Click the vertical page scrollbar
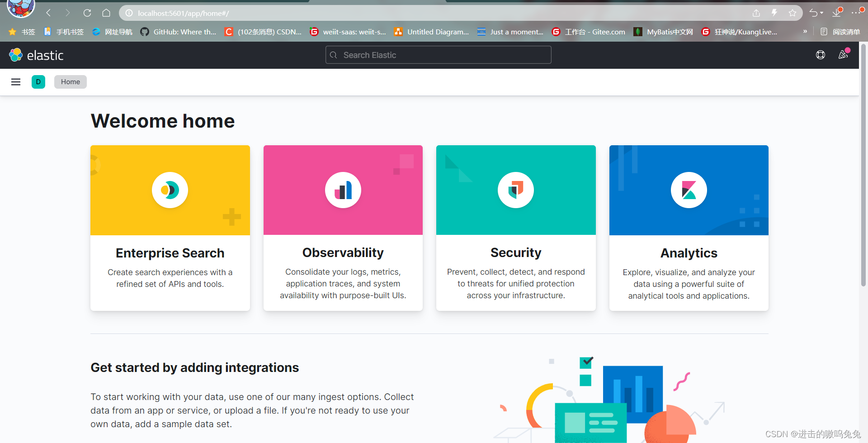 [x=863, y=166]
